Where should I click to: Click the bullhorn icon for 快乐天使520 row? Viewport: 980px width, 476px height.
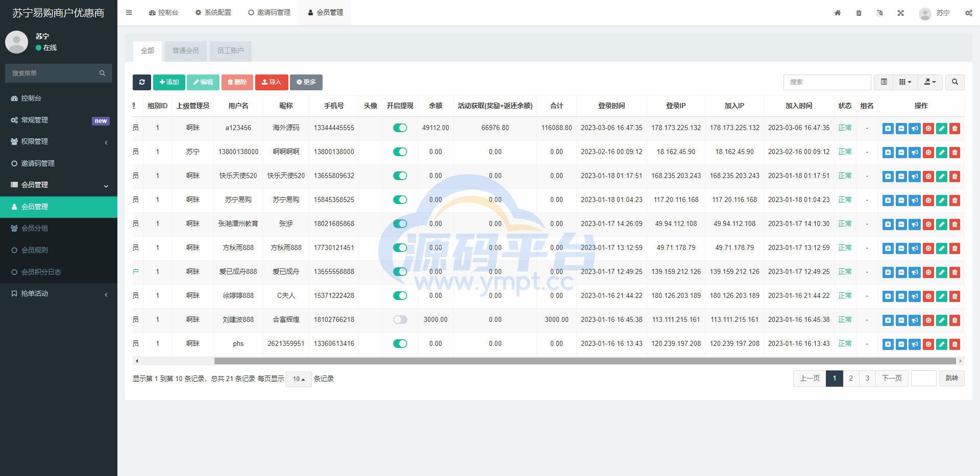pos(915,177)
